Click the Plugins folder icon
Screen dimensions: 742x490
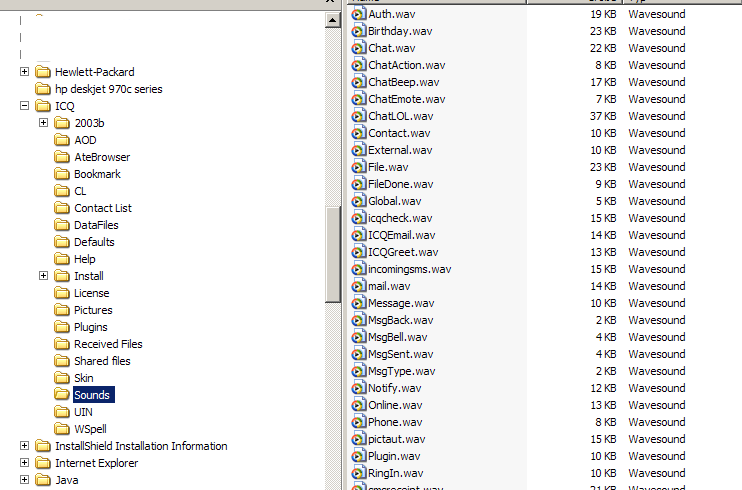(x=62, y=327)
